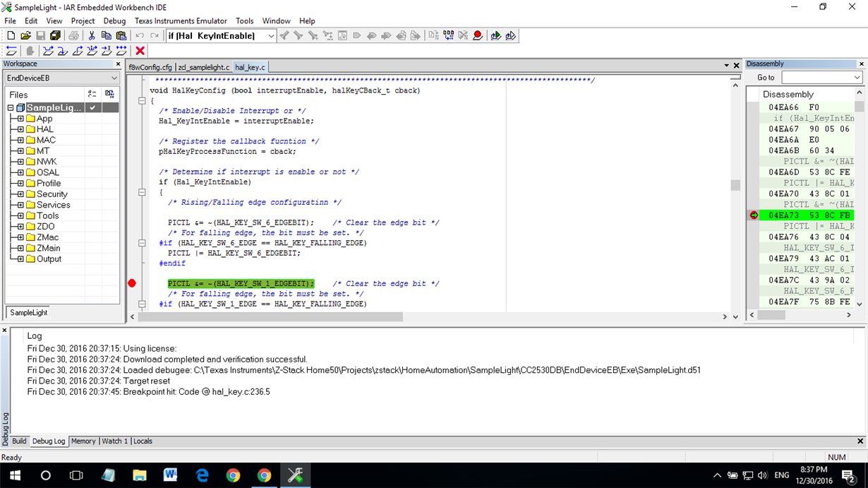Select the SampleLight workspace tab
The image size is (868, 488).
[29, 312]
